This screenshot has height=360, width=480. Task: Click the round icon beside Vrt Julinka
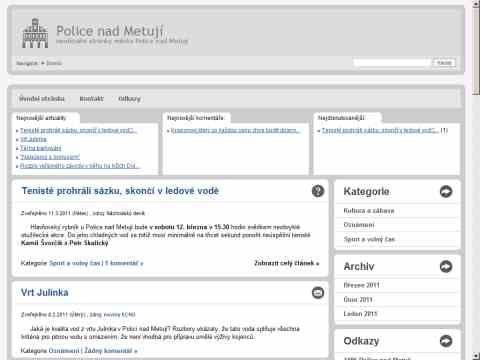pyautogui.click(x=318, y=293)
